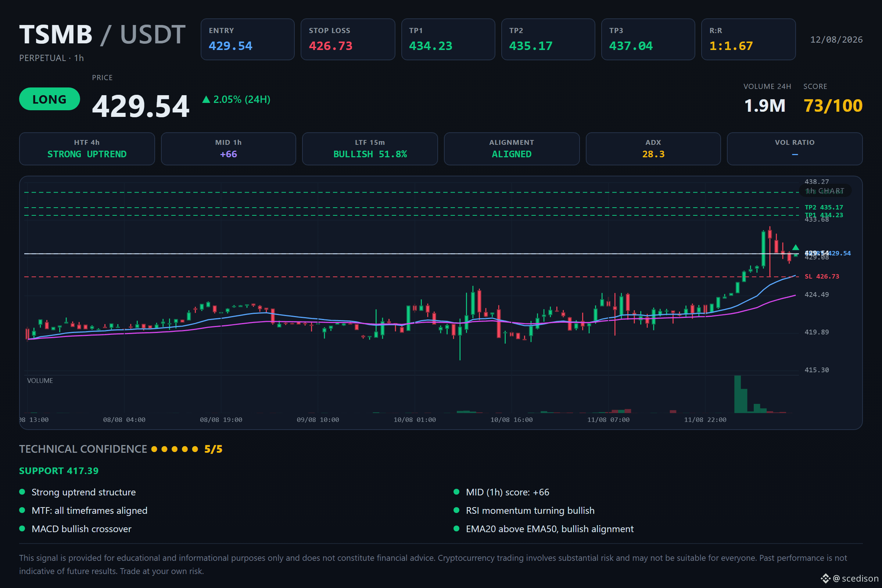Click the 'MTF: all timeframes aligned' bullet text

point(90,511)
